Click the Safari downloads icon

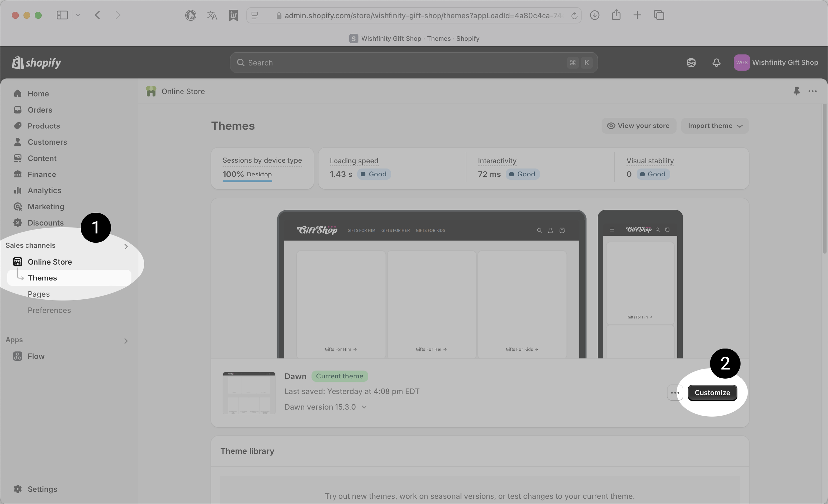[595, 15]
